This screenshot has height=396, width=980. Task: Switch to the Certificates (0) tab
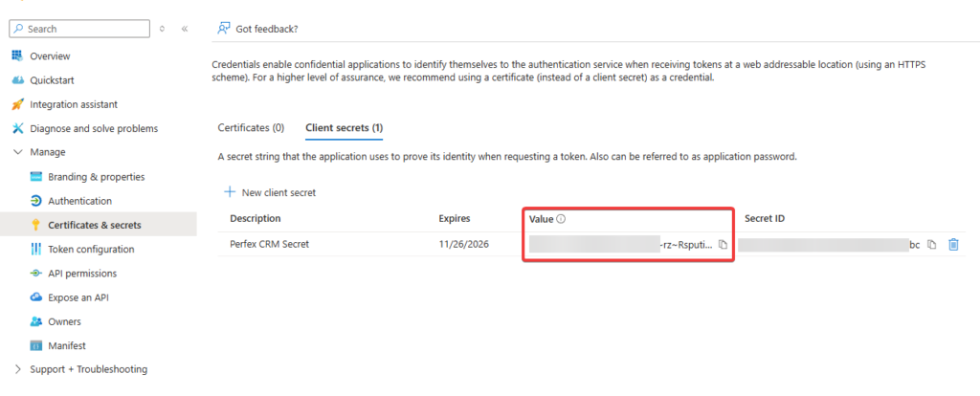pyautogui.click(x=251, y=127)
